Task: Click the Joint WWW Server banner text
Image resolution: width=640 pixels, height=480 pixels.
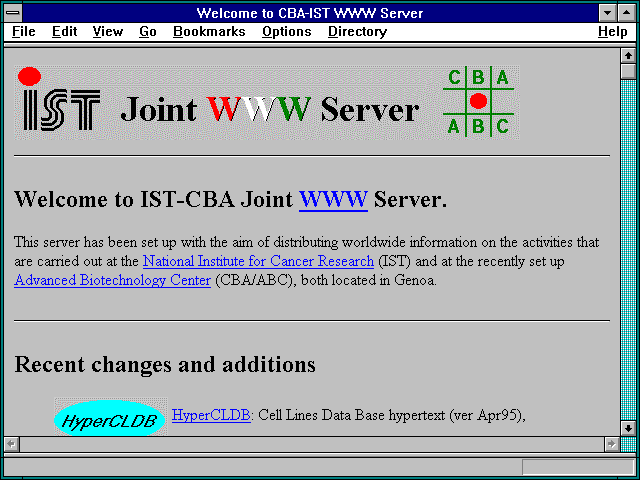Action: (270, 109)
